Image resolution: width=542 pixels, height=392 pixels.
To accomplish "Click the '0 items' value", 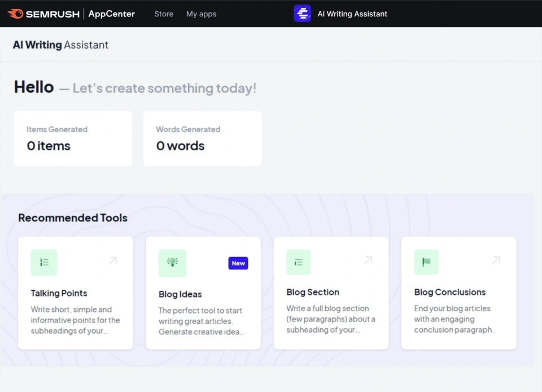I will 49,146.
